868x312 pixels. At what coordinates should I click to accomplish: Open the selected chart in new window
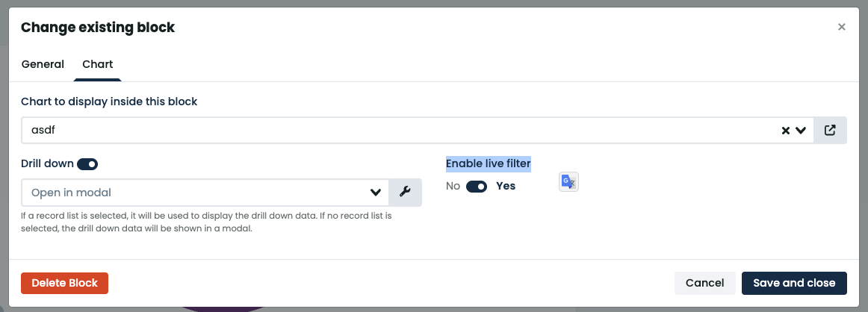click(x=830, y=131)
